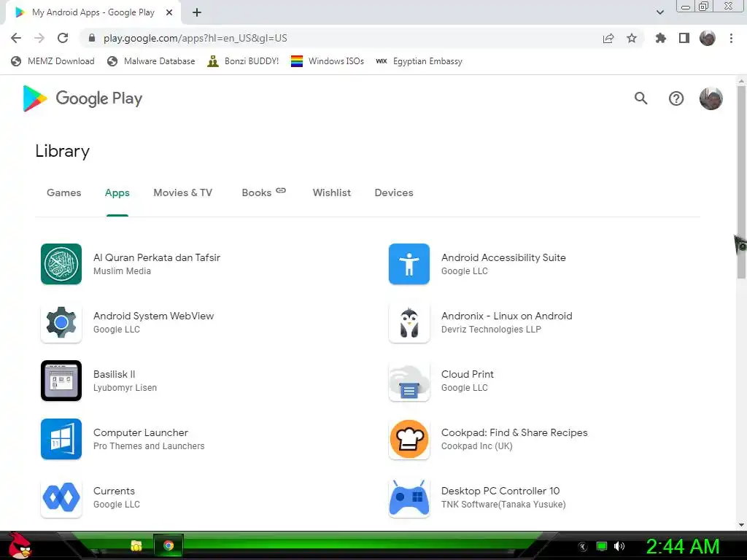Click the Google Play logo
Image resolution: width=747 pixels, height=560 pixels.
coord(83,98)
